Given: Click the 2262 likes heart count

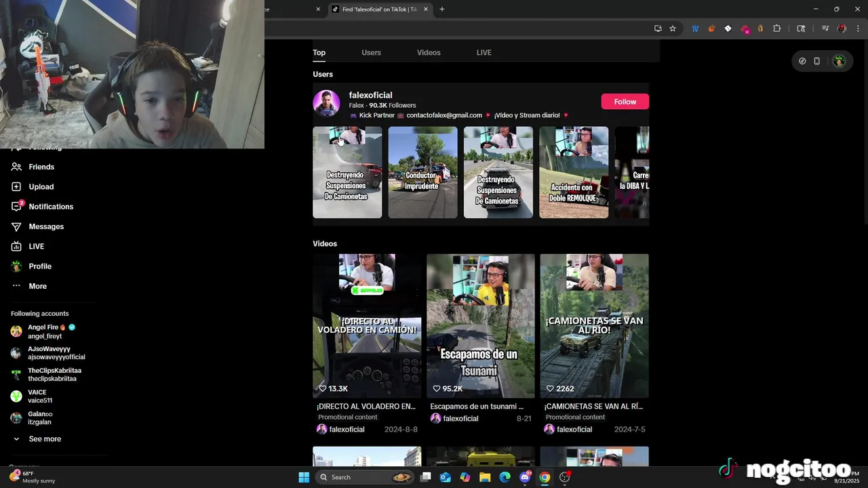Looking at the screenshot, I should point(560,389).
